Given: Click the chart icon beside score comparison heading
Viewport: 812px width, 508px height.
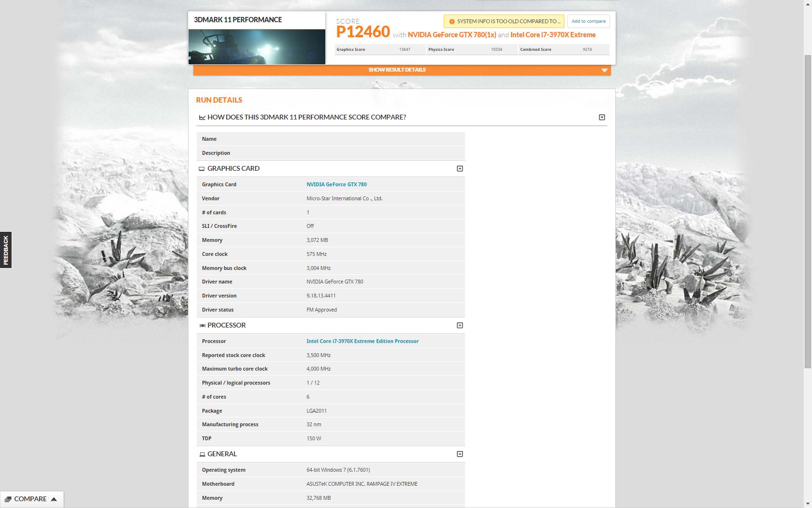Looking at the screenshot, I should point(202,118).
